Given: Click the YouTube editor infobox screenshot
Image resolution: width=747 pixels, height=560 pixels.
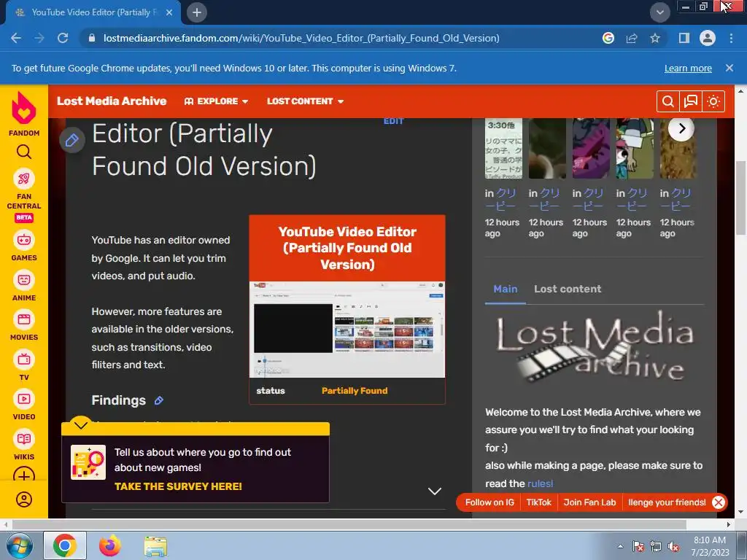Looking at the screenshot, I should (x=347, y=330).
